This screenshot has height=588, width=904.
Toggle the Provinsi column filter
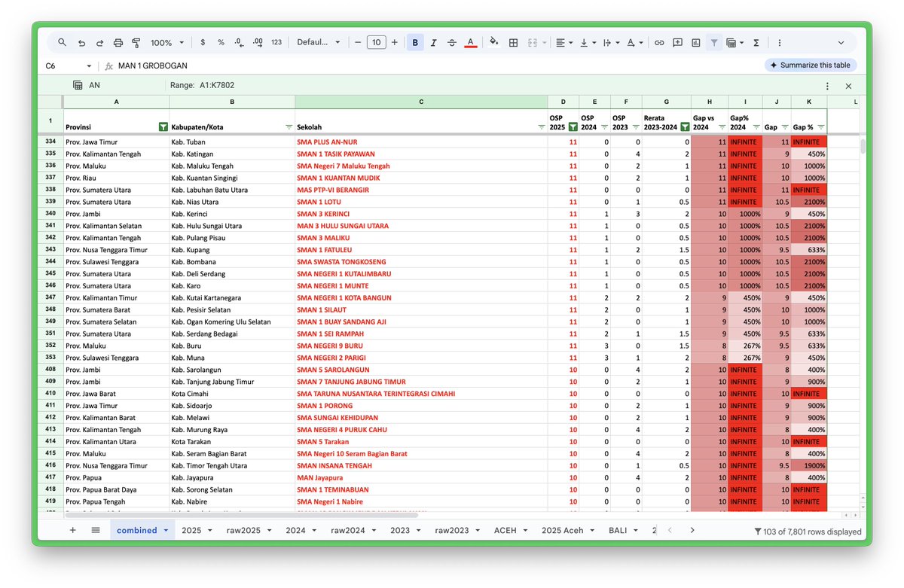coord(163,127)
